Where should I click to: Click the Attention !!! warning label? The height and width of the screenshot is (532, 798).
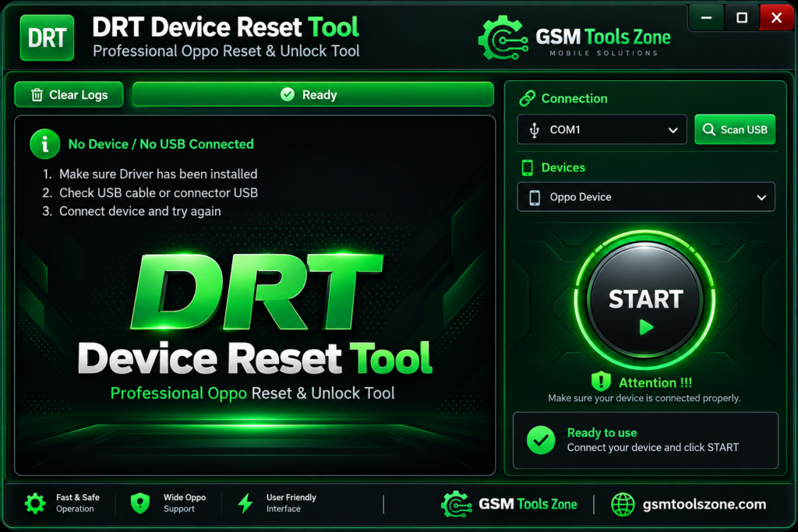(655, 382)
